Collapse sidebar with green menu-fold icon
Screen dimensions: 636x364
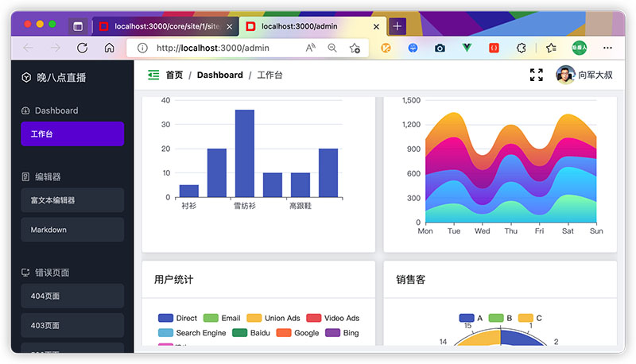[x=153, y=75]
